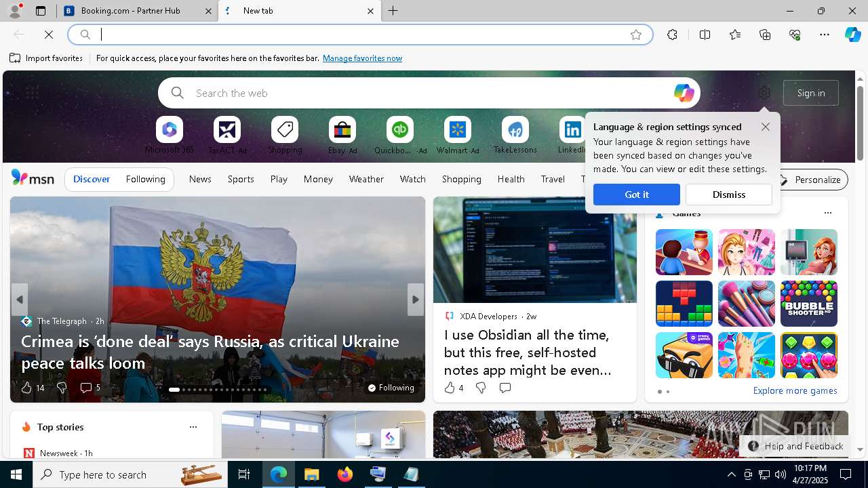
Task: Open the tab actions menu icon
Action: [x=41, y=11]
